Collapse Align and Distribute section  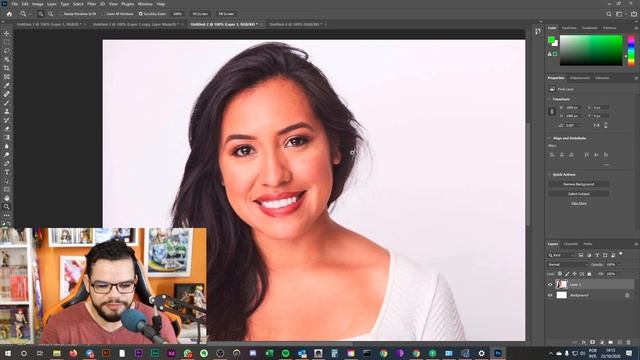[x=549, y=138]
